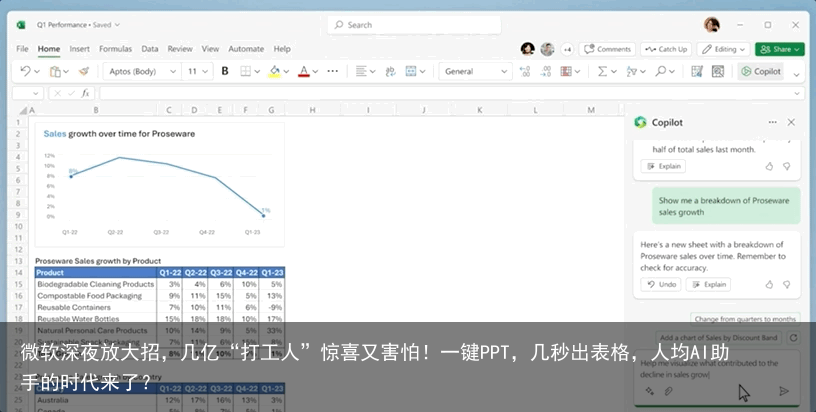Open the Name Box dropdown

35,94
